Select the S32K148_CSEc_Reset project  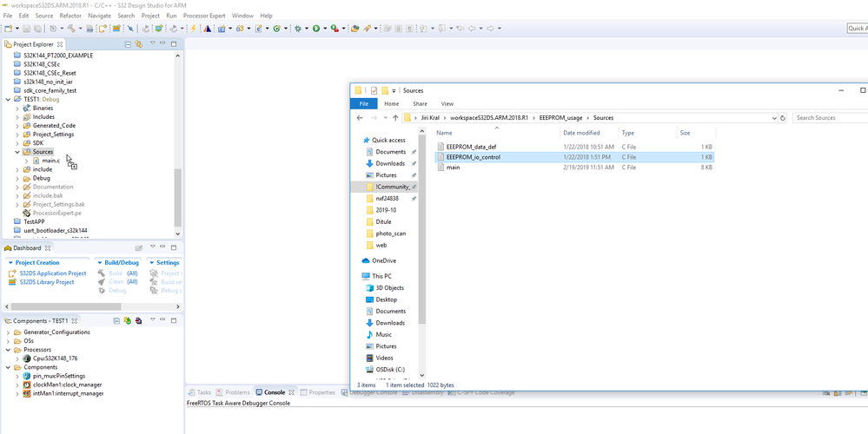[x=50, y=73]
